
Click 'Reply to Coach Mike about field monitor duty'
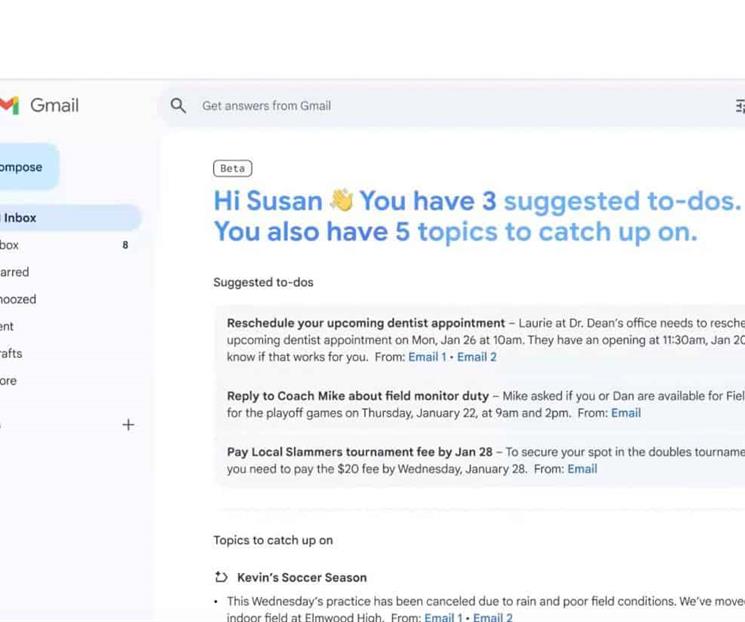pyautogui.click(x=358, y=396)
